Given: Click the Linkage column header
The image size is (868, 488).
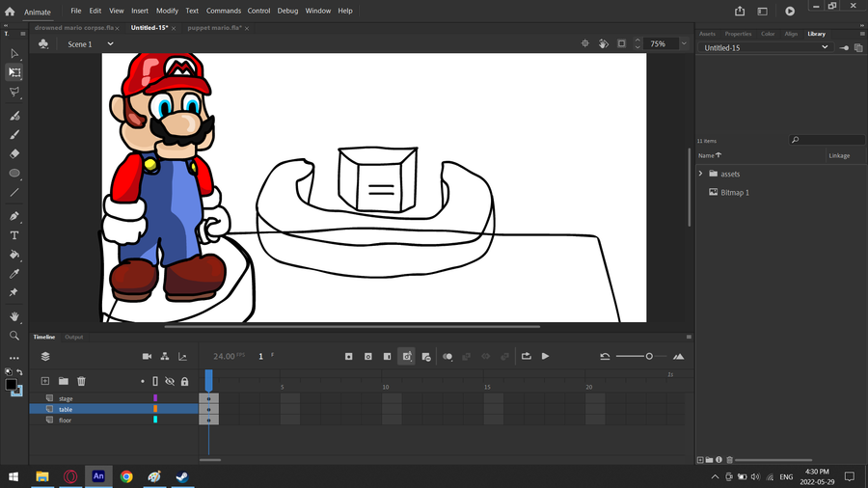Looking at the screenshot, I should pyautogui.click(x=839, y=155).
